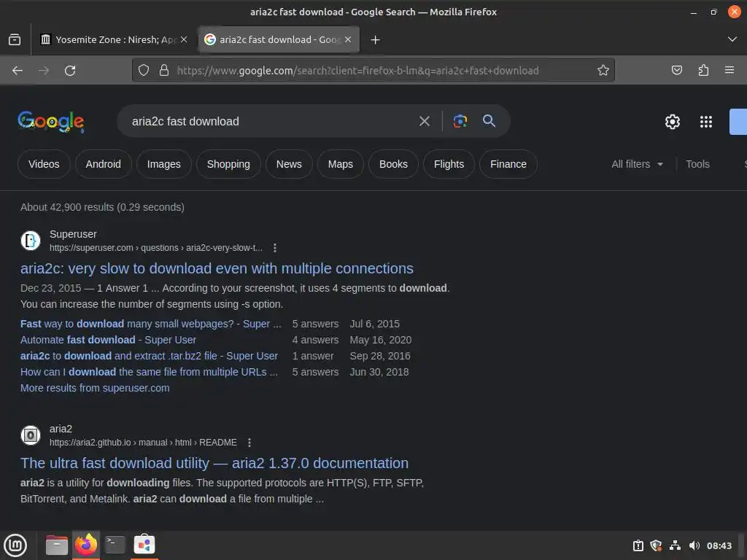Viewport: 747px width, 560px height.
Task: Click the clipboard notification tray icon
Action: (638, 545)
